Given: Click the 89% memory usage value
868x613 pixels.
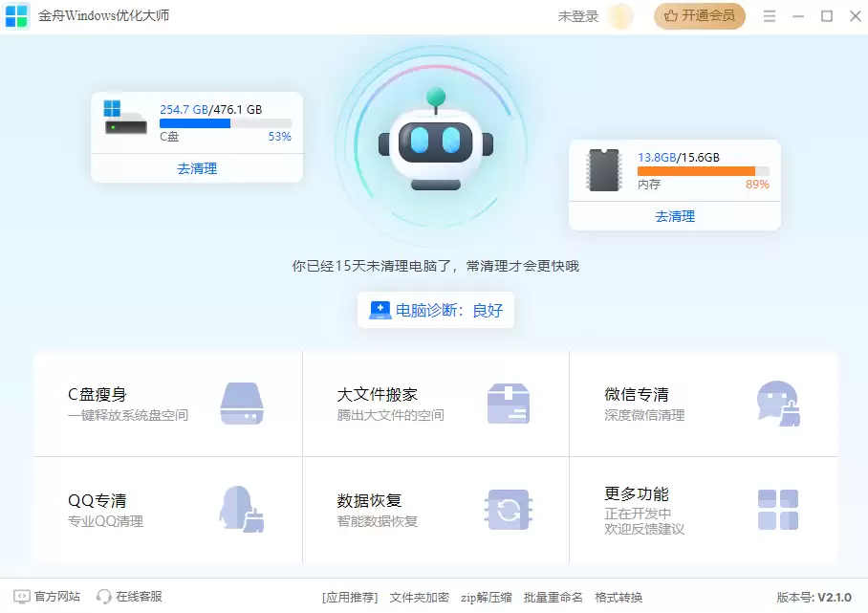Looking at the screenshot, I should (x=757, y=184).
